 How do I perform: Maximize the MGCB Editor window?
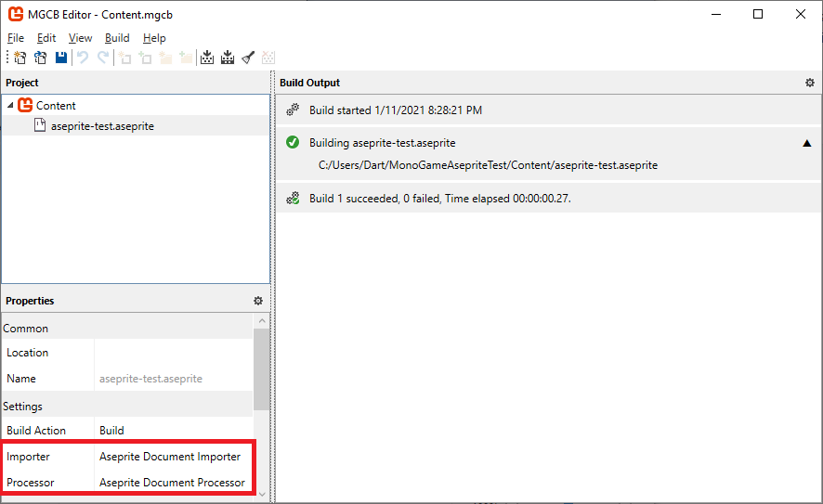point(758,14)
